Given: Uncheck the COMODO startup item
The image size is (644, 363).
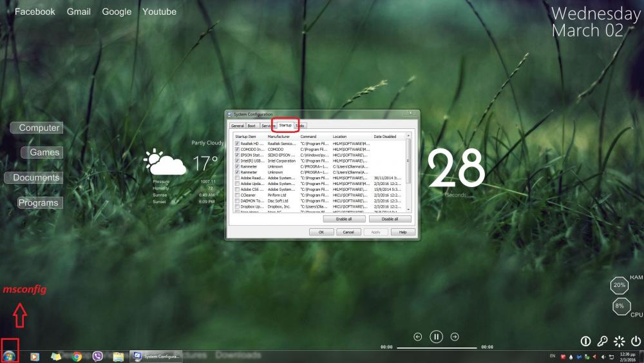Looking at the screenshot, I should [237, 149].
